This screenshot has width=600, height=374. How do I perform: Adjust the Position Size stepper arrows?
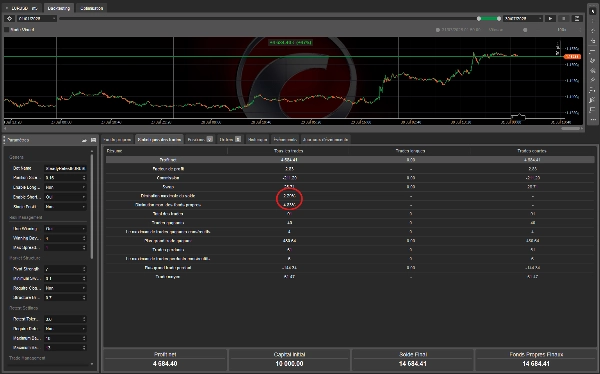tap(84, 178)
